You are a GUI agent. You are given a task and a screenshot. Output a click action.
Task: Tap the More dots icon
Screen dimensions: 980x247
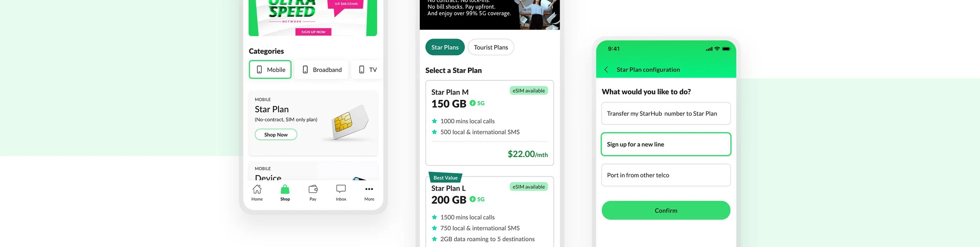click(x=369, y=189)
